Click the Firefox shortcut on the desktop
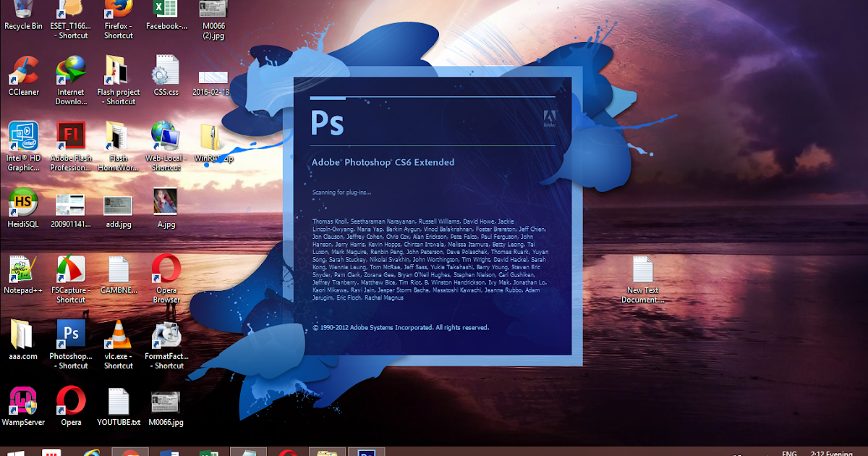868x456 pixels. click(x=118, y=9)
